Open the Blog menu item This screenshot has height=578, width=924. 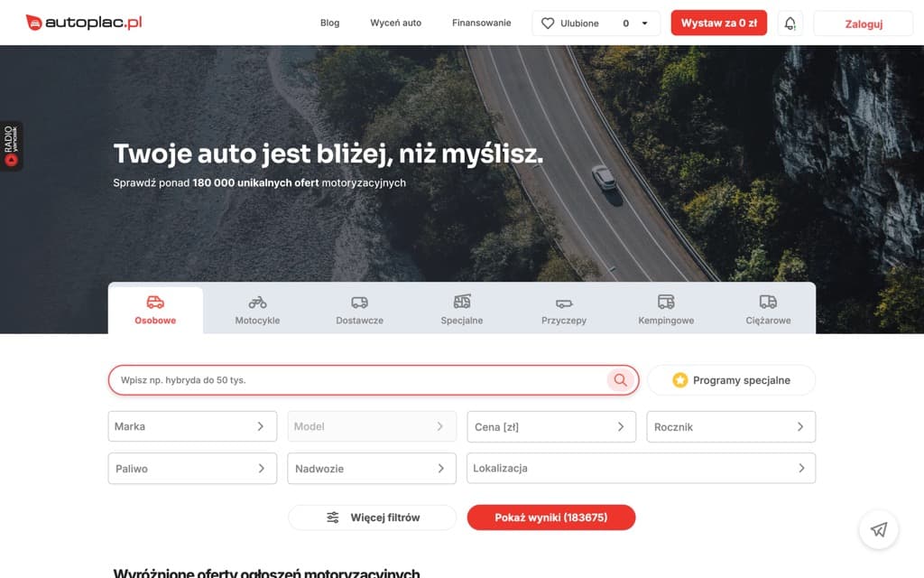click(329, 23)
